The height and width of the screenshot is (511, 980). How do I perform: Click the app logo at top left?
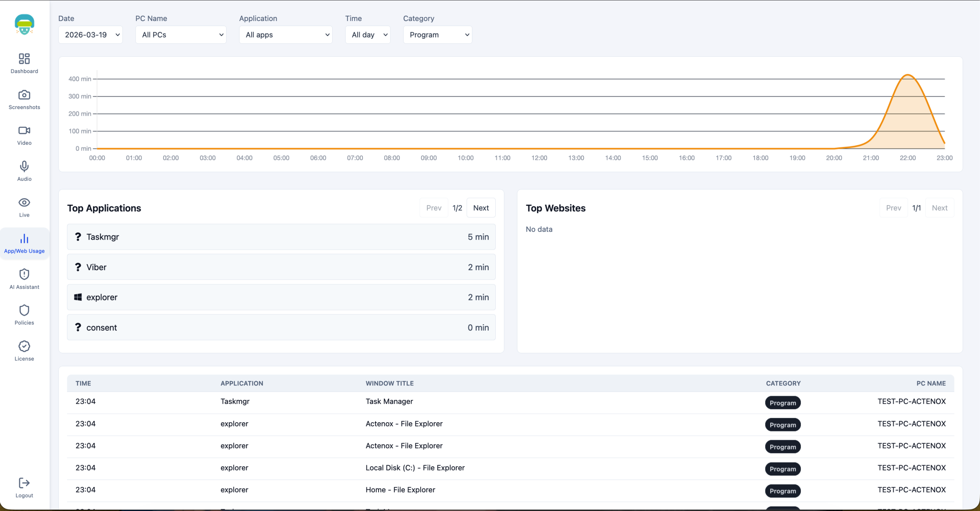tap(24, 24)
